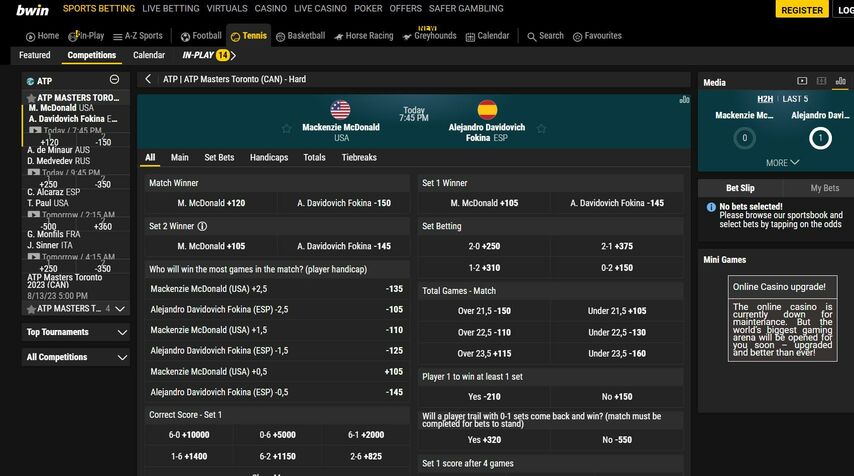854x476 pixels.
Task: Open A-Z Sports list
Action: point(138,36)
